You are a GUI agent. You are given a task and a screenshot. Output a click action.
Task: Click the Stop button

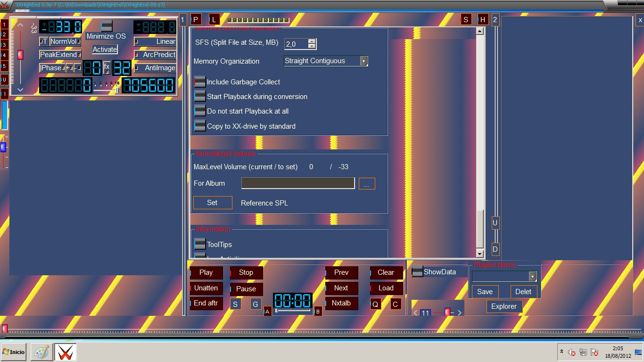(x=246, y=272)
